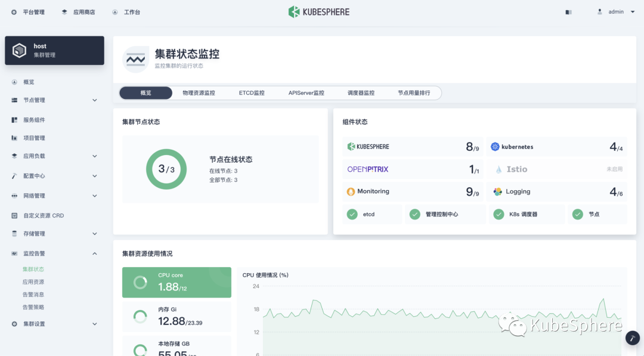Click the 集群设置 gear icon
Screen dimensions: 644x356
click(14, 324)
